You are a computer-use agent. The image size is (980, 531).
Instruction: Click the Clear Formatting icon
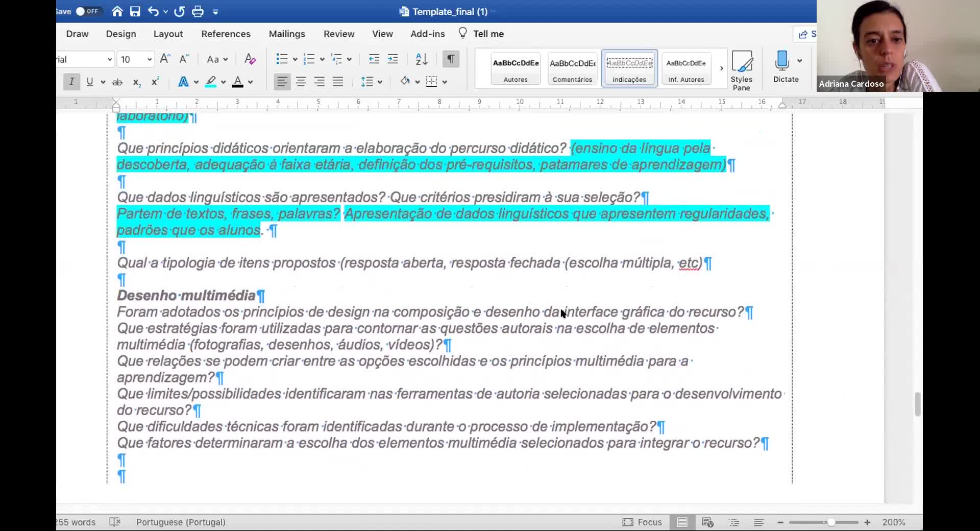pyautogui.click(x=250, y=59)
